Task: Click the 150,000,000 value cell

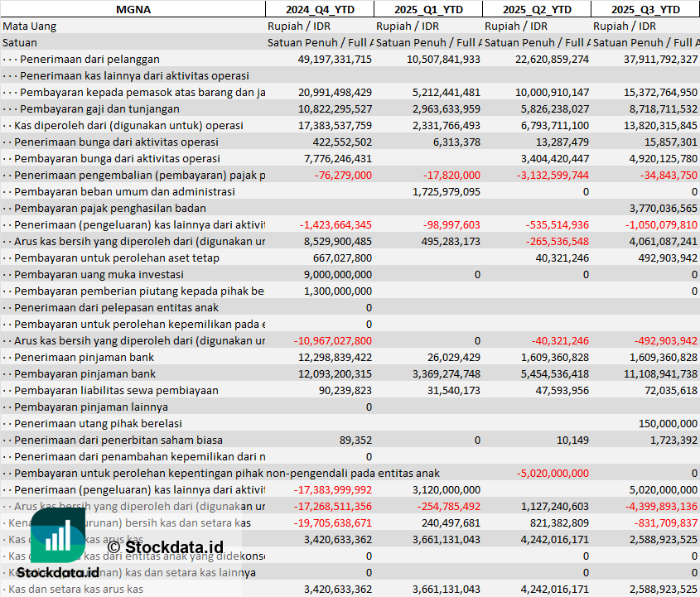Action: click(662, 423)
